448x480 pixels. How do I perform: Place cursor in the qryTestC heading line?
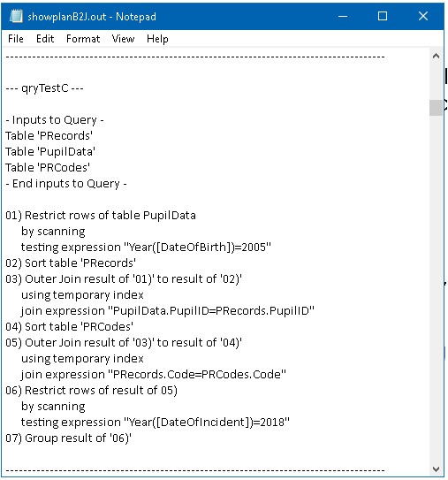pos(45,88)
